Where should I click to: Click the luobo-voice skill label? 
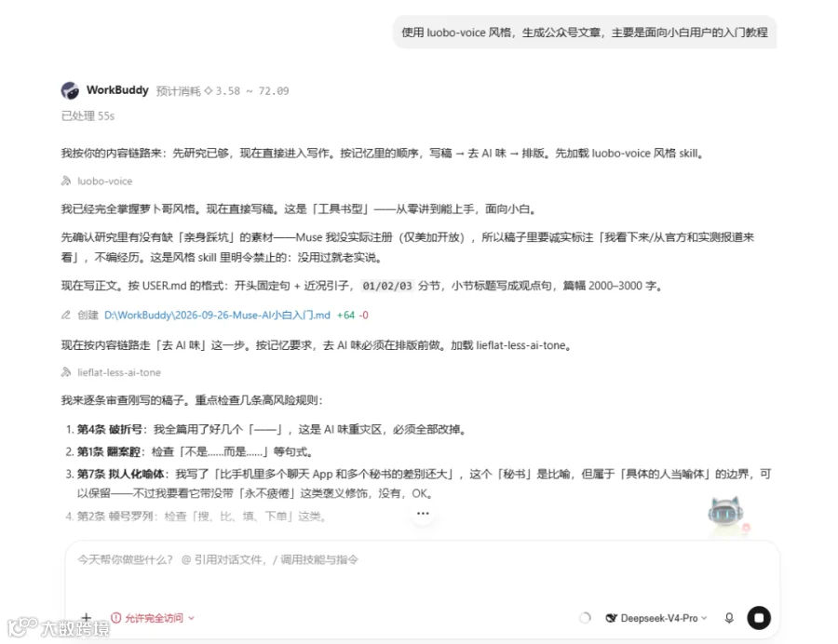[x=104, y=181]
